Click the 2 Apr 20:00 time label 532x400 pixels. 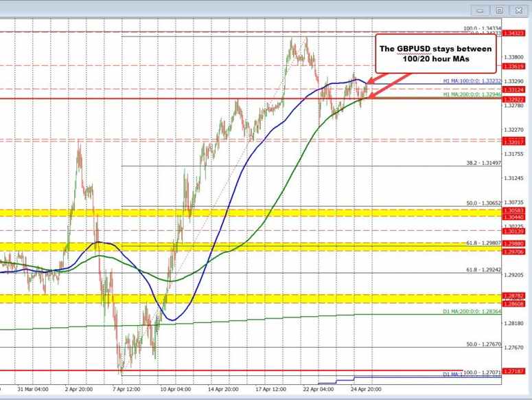[79, 390]
